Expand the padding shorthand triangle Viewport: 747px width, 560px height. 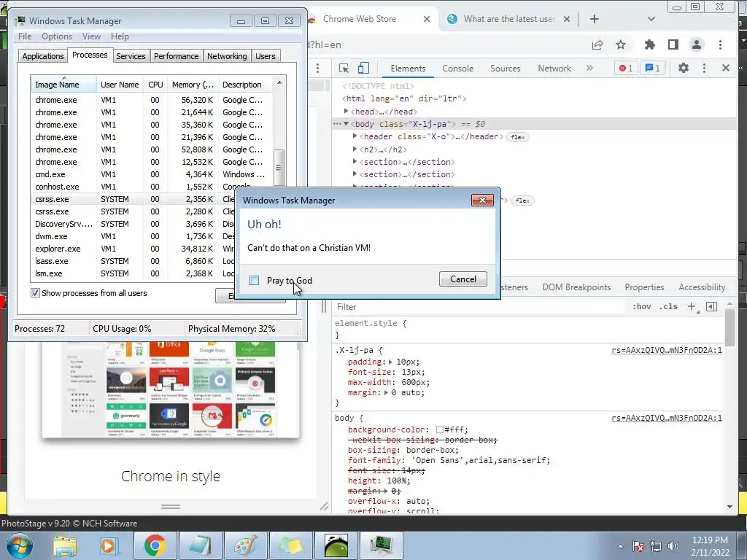pos(391,362)
